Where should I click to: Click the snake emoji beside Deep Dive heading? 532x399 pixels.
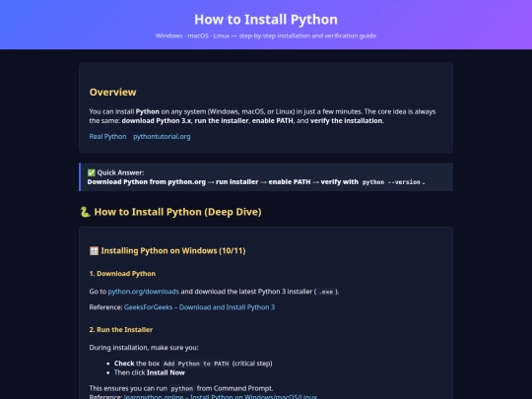tap(85, 212)
